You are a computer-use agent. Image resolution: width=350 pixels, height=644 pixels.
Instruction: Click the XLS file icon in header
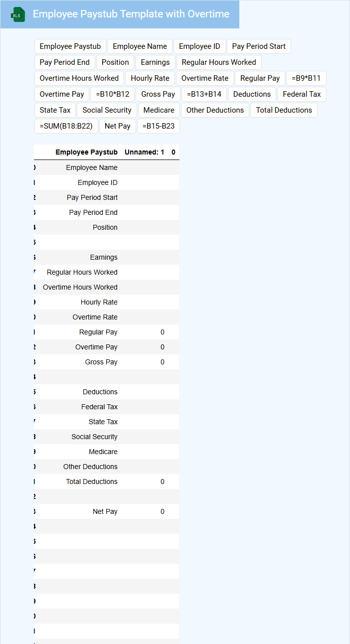[18, 14]
